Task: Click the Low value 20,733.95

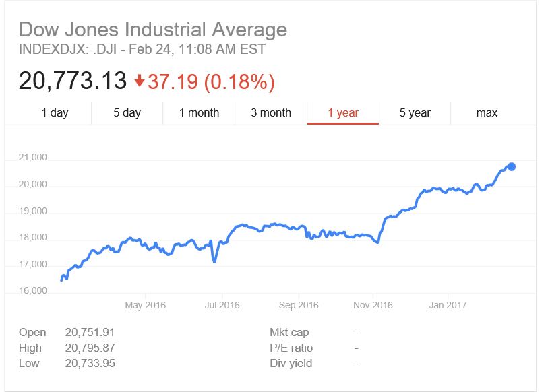Action: [90, 363]
